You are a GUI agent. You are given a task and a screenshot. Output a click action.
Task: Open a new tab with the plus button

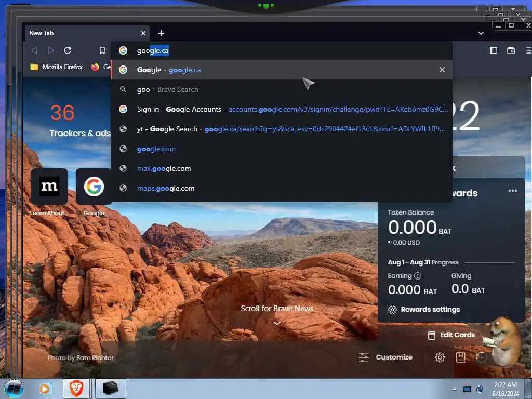click(x=161, y=33)
